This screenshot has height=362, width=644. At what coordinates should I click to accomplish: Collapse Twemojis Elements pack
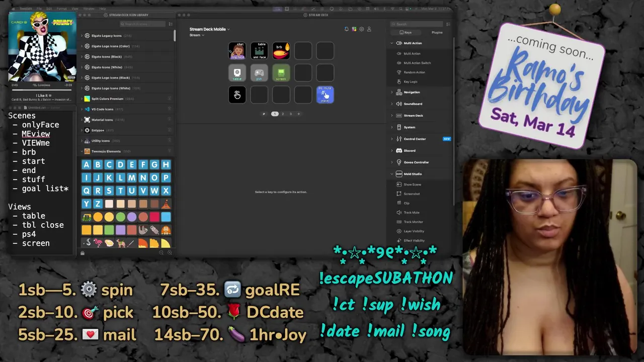82,151
